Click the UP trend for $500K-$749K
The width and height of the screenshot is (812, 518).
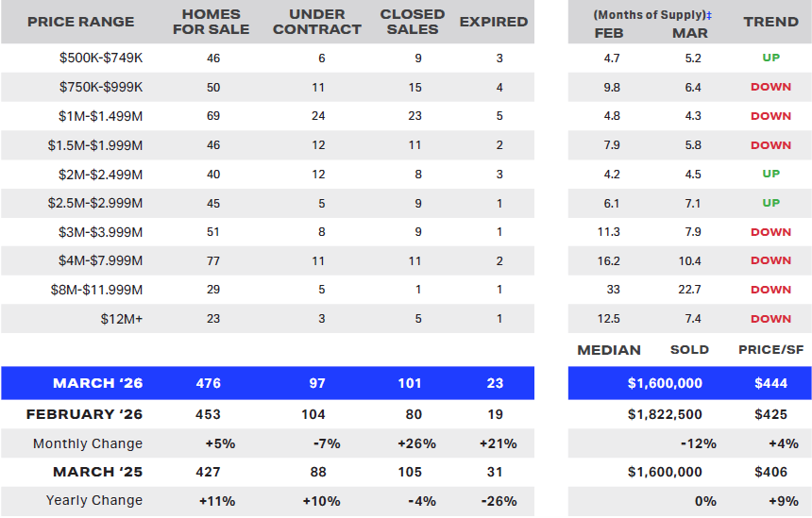pos(770,58)
